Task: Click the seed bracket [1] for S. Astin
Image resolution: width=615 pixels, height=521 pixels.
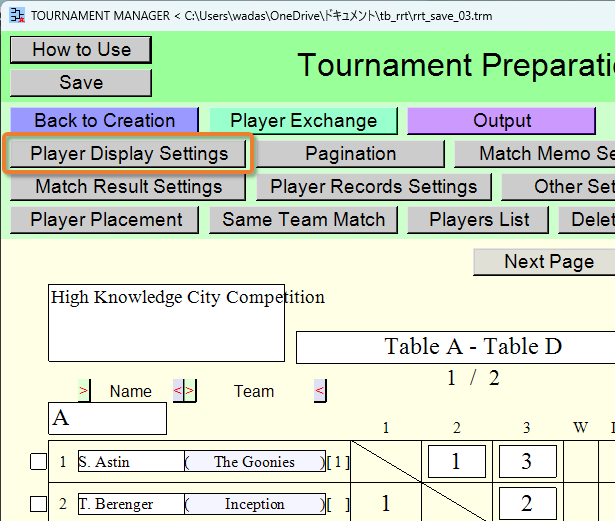Action: [338, 462]
